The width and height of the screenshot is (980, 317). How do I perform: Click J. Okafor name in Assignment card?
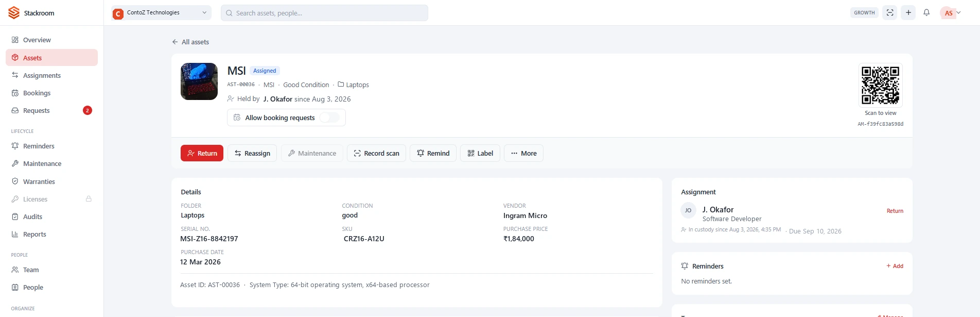click(718, 210)
